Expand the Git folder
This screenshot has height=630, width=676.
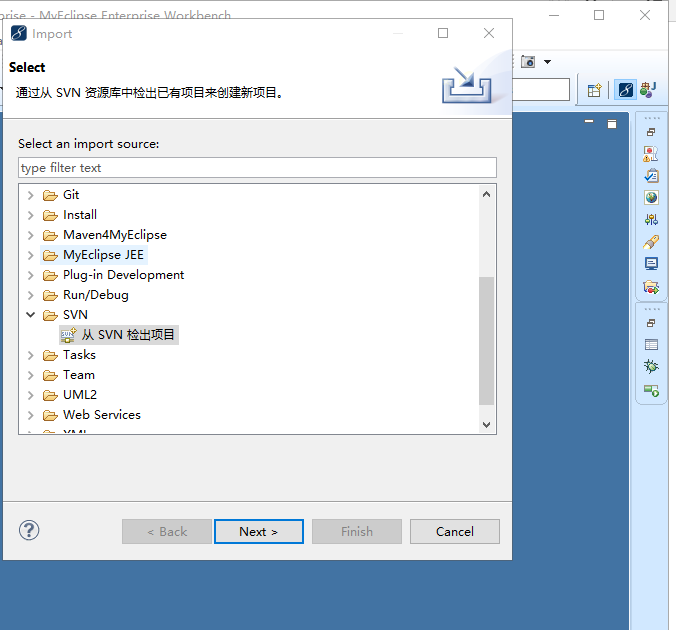click(x=30, y=195)
